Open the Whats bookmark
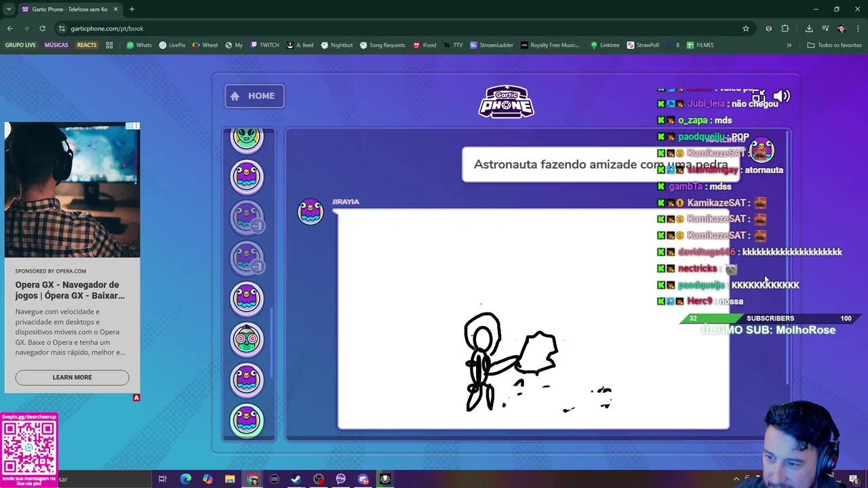 (x=139, y=45)
